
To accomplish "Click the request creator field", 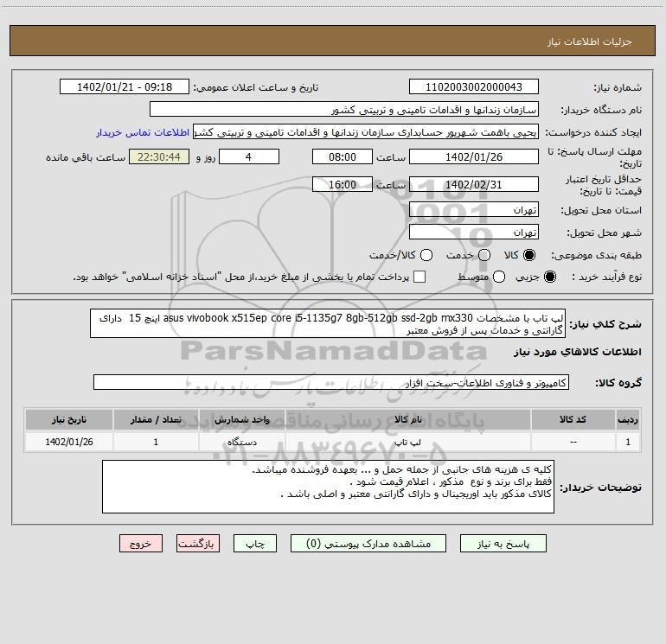I will tap(366, 132).
